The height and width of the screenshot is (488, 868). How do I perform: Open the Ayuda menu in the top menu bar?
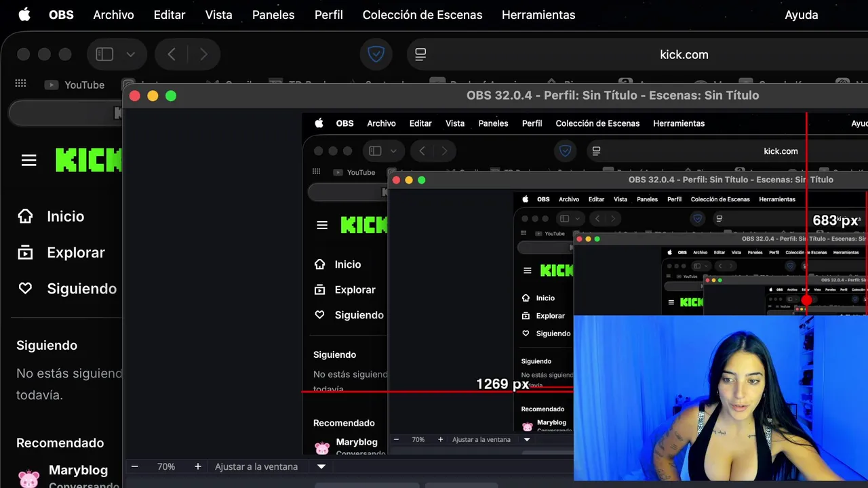(802, 15)
